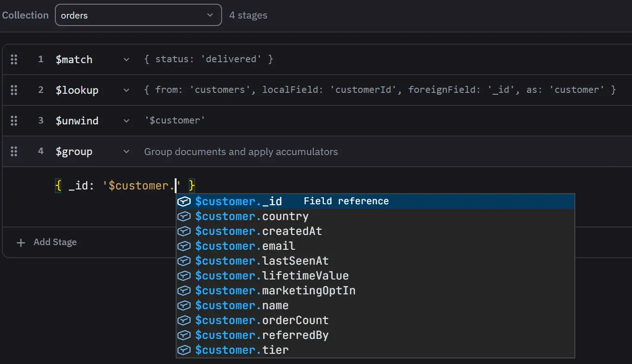The width and height of the screenshot is (632, 364).
Task: Choose $customer.marketingOptIn suggestion text
Action: pos(275,291)
